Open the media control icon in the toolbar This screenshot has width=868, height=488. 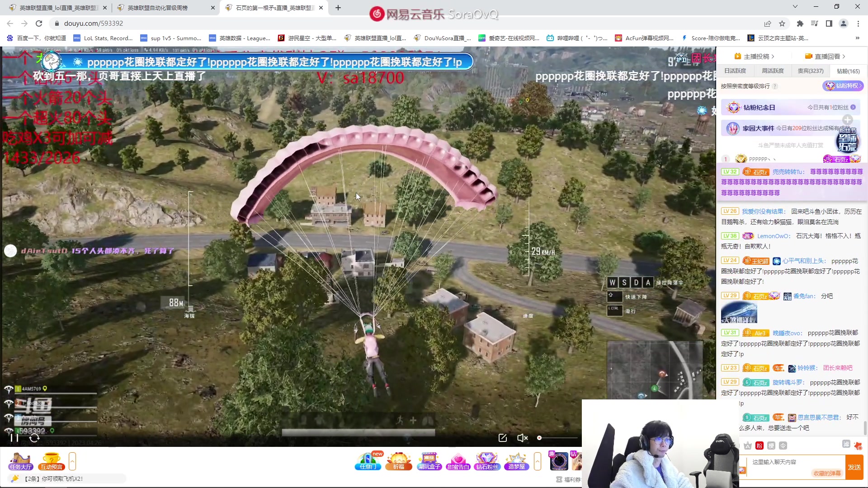click(815, 23)
